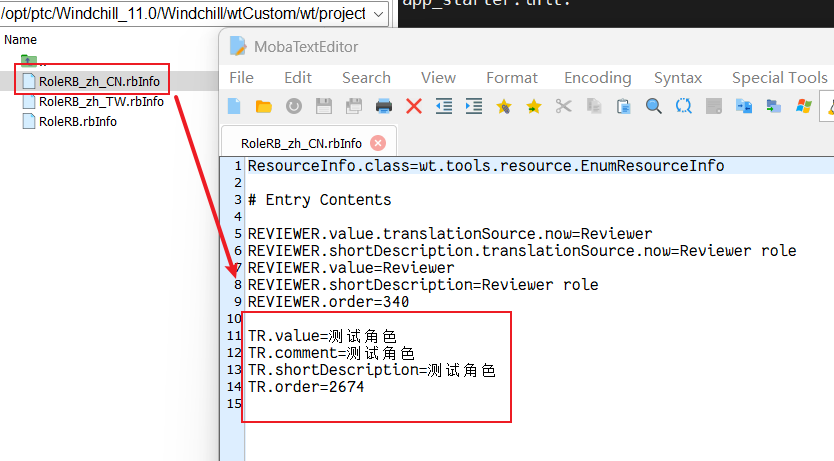Copy selection with the copy icon

point(594,106)
